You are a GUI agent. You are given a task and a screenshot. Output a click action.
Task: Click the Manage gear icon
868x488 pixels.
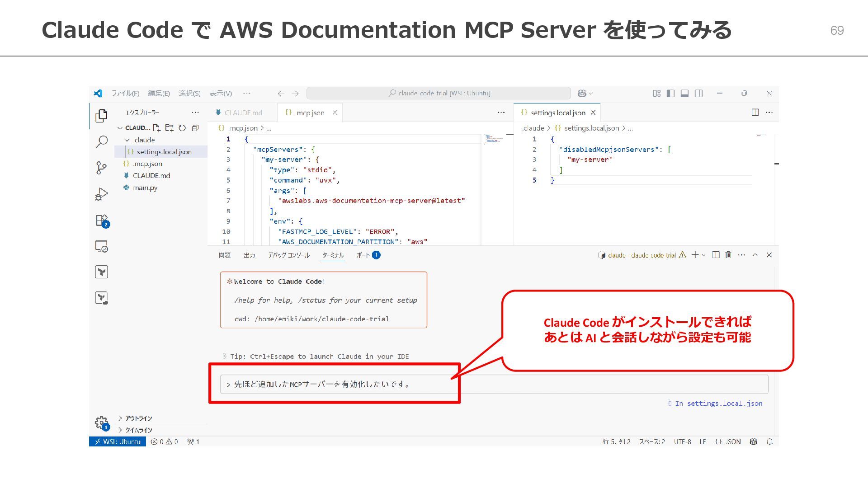pos(102,423)
